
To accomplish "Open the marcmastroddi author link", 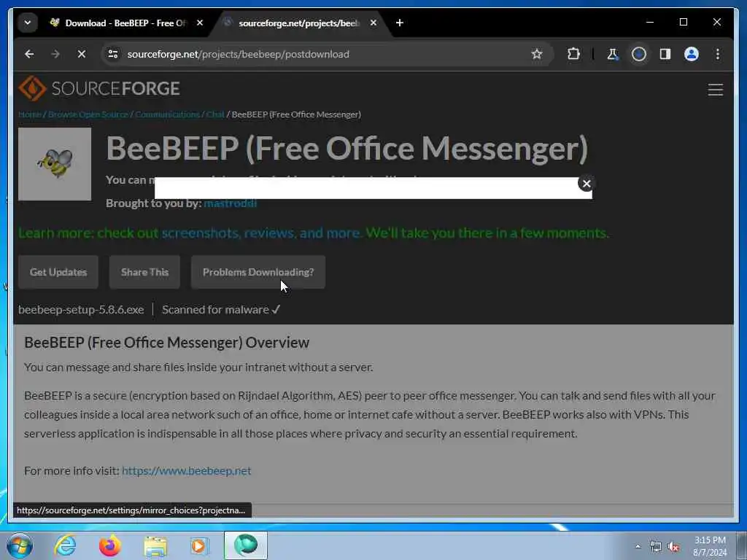I will [x=230, y=203].
